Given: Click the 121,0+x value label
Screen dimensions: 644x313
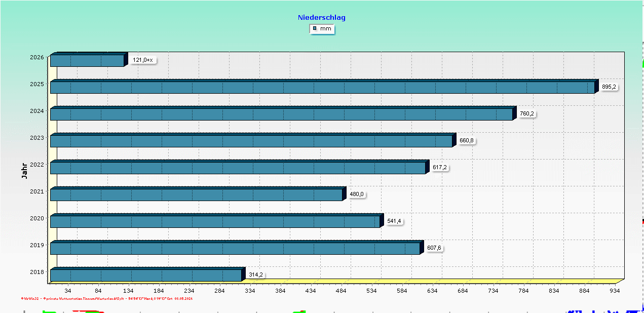Looking at the screenshot, I should (142, 60).
